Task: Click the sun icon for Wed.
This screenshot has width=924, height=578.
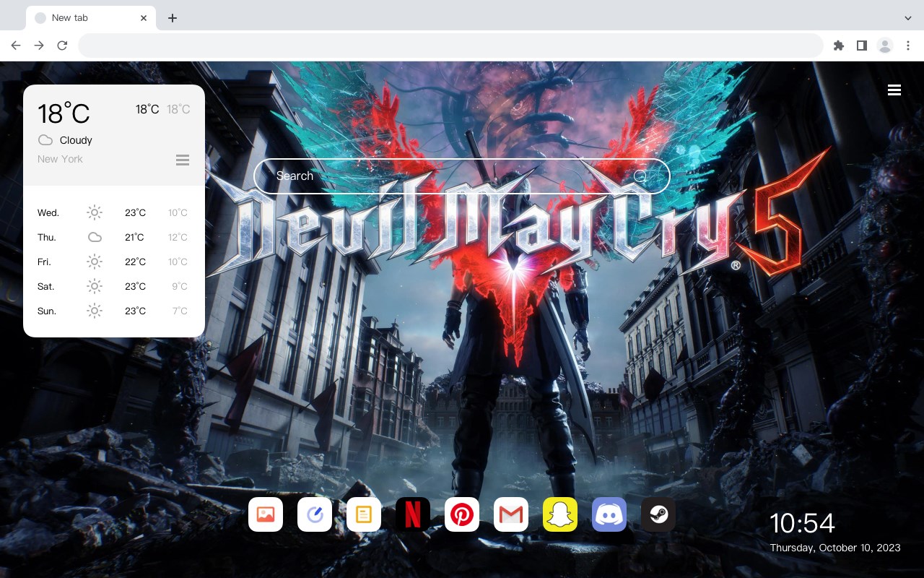Action: (95, 212)
